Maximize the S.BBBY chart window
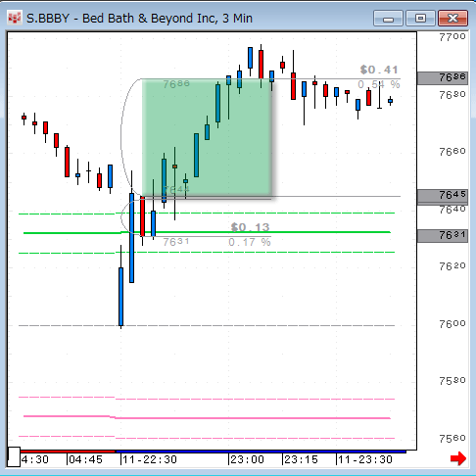This screenshot has width=476, height=476. pos(420,19)
